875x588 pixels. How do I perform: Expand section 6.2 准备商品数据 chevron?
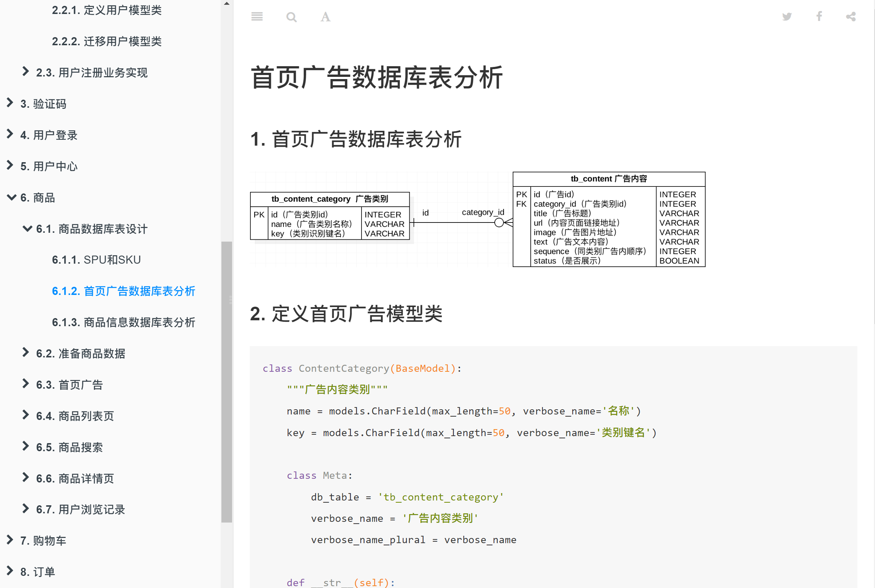tap(25, 352)
